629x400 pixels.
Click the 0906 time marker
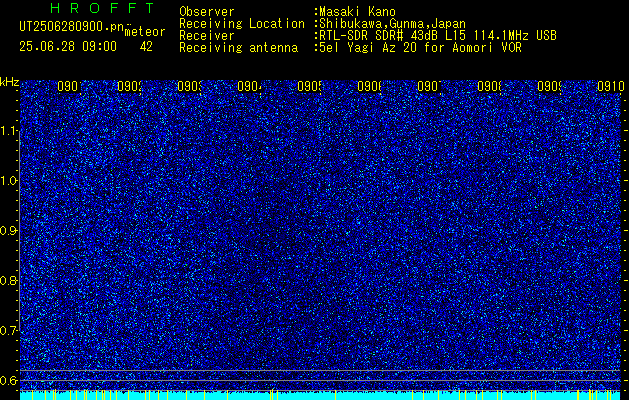[x=369, y=86]
